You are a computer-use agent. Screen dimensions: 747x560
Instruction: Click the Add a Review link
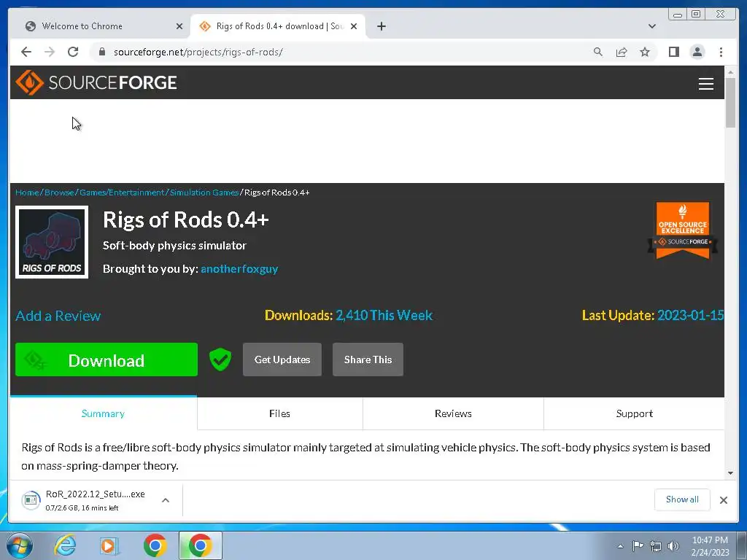[58, 316]
